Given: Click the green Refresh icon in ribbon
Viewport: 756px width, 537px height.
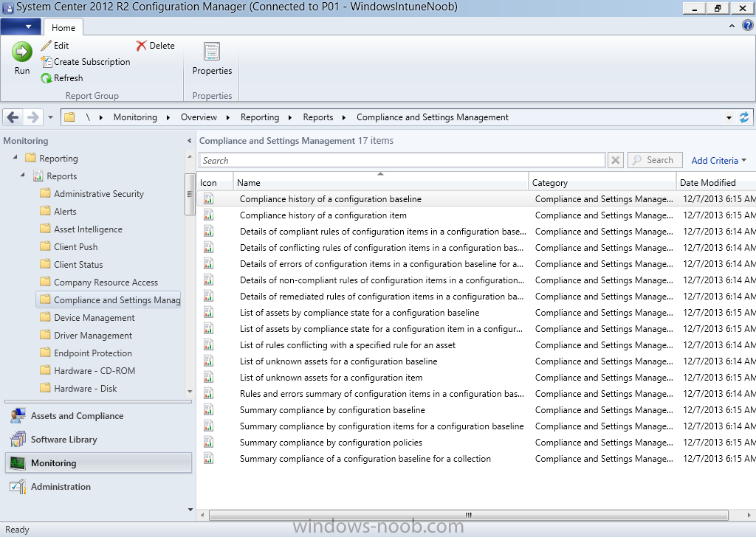Looking at the screenshot, I should coord(47,78).
